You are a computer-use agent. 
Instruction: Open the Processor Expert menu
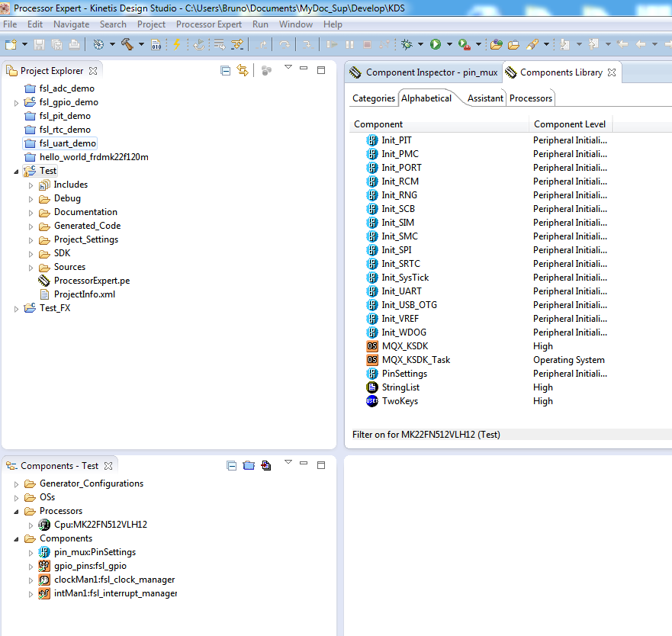coord(209,24)
